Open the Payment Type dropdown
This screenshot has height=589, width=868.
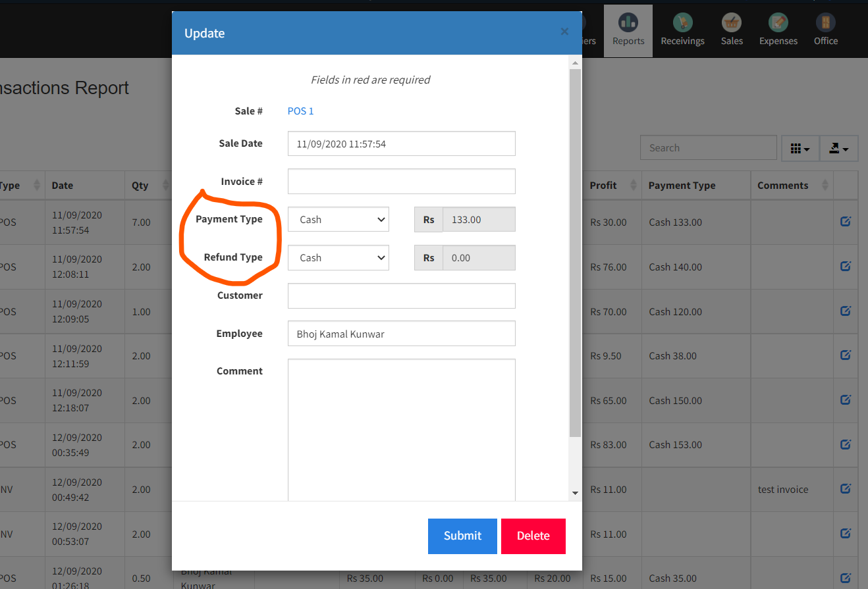[x=338, y=219]
